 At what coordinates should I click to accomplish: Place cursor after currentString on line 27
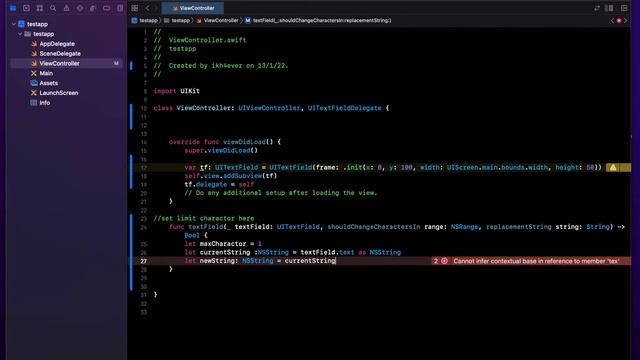[x=336, y=261]
